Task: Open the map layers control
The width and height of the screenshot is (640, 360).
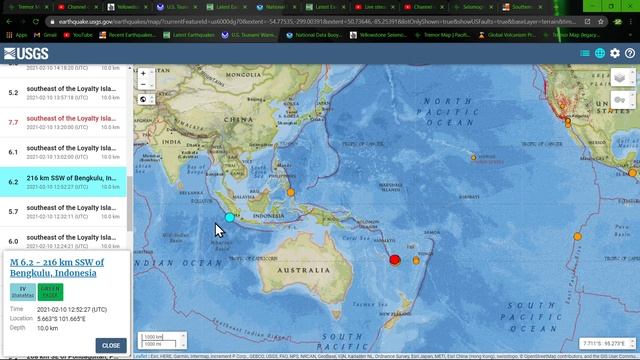Action: coord(620,78)
